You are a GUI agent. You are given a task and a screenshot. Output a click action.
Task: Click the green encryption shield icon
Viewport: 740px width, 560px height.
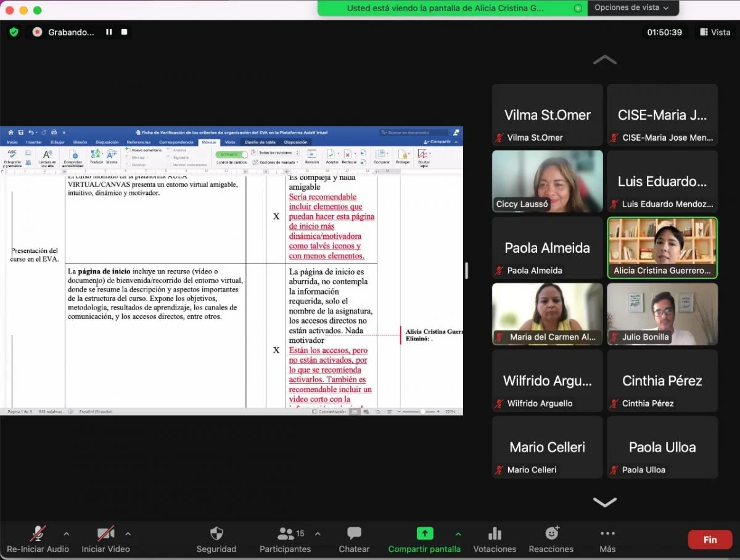[x=14, y=32]
